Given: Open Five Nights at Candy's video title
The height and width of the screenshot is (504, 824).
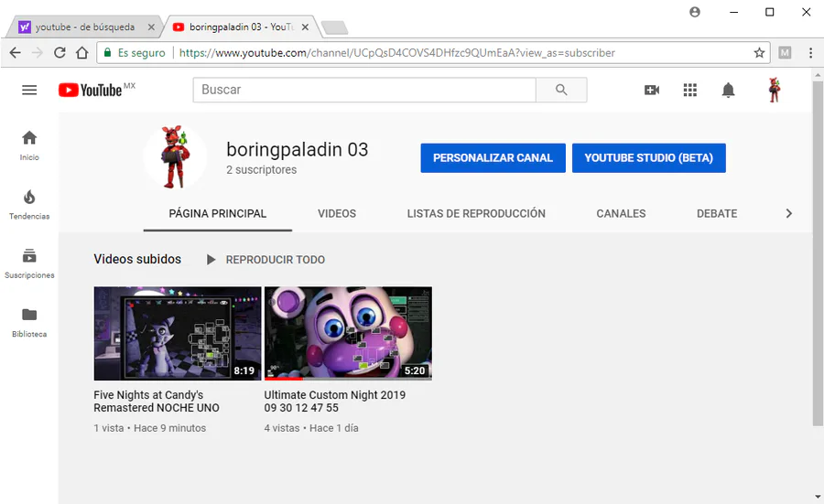Looking at the screenshot, I should pyautogui.click(x=157, y=402).
